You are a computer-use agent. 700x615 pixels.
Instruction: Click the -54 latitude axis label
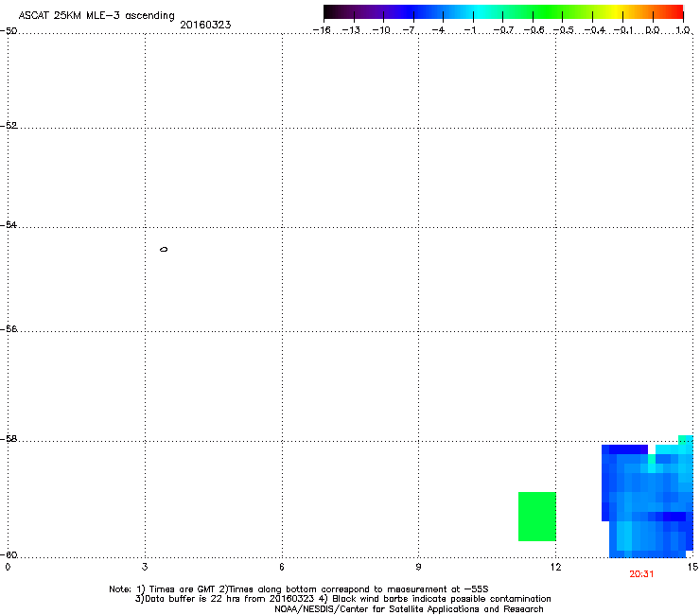pos(9,225)
